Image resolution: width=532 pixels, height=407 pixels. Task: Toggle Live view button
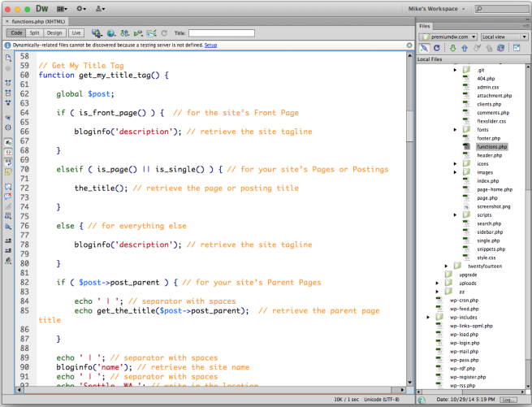point(76,33)
